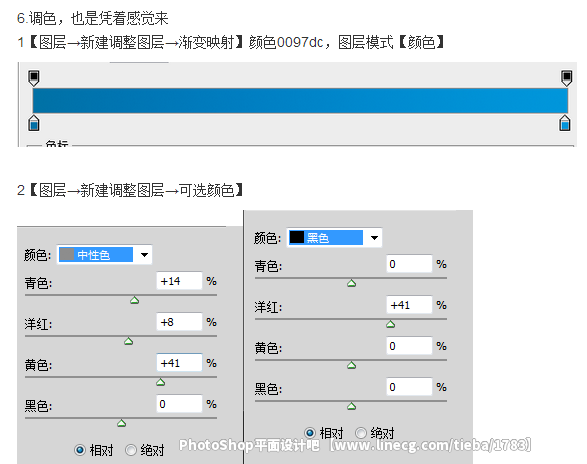Open the 中性色 color dropdown
587x464 pixels.
point(104,255)
